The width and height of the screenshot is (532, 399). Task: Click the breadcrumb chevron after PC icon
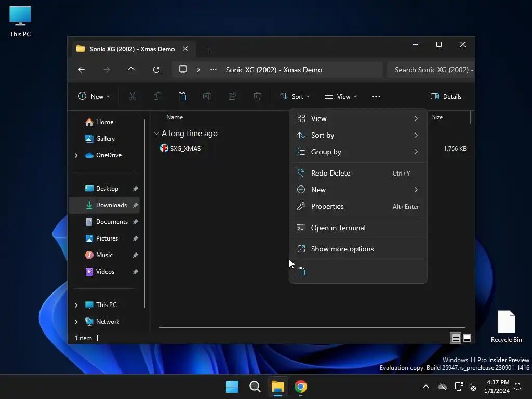coord(198,70)
